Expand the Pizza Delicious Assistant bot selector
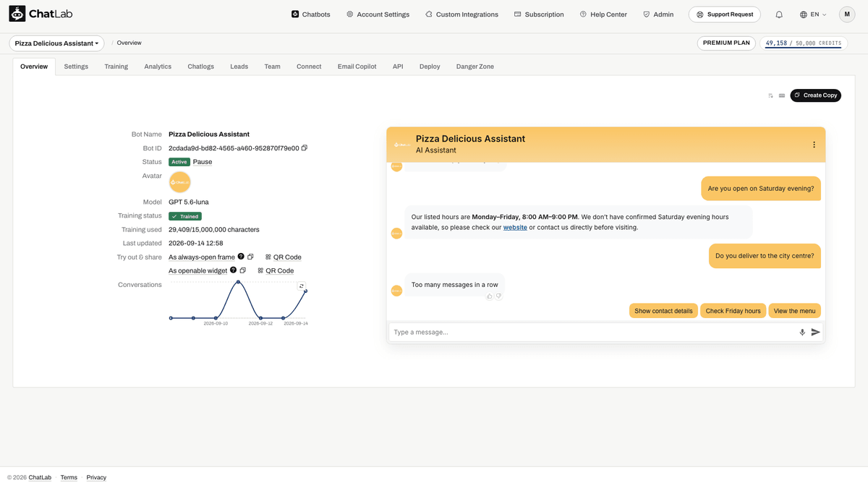Viewport: 868px width, 488px height. click(x=56, y=43)
